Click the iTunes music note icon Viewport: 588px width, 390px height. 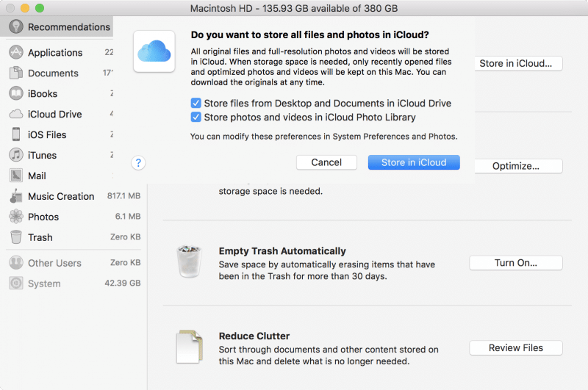pos(15,155)
